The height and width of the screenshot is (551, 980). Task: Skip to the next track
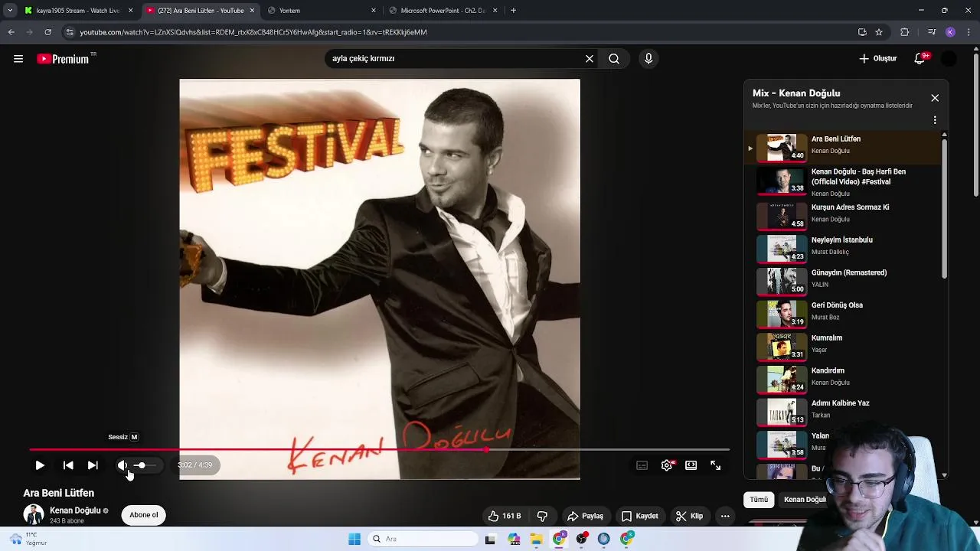click(93, 465)
